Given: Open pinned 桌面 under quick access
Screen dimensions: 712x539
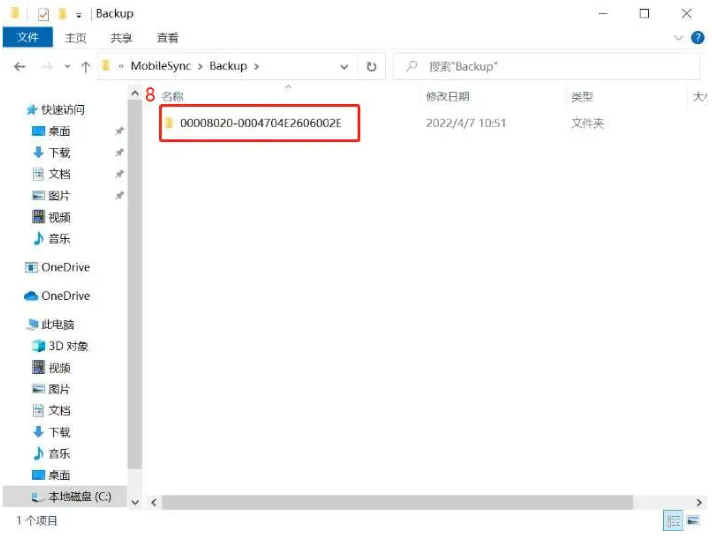Looking at the screenshot, I should tap(51, 131).
